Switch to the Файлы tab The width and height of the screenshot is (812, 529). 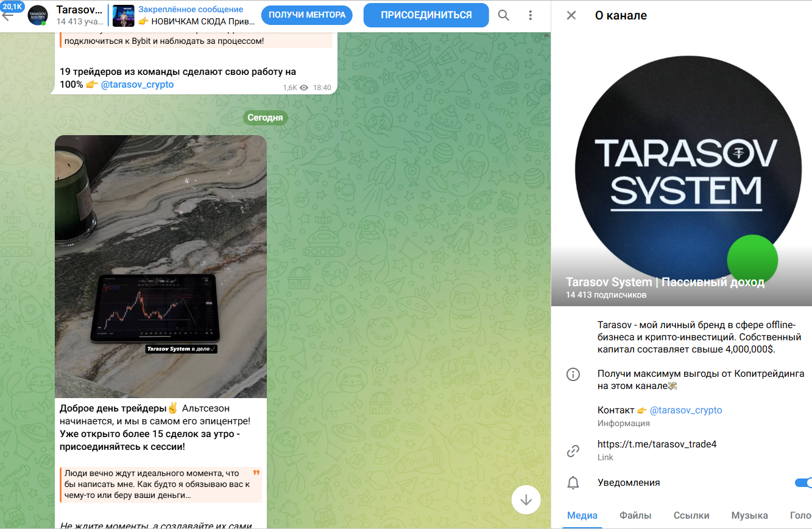[x=635, y=515]
